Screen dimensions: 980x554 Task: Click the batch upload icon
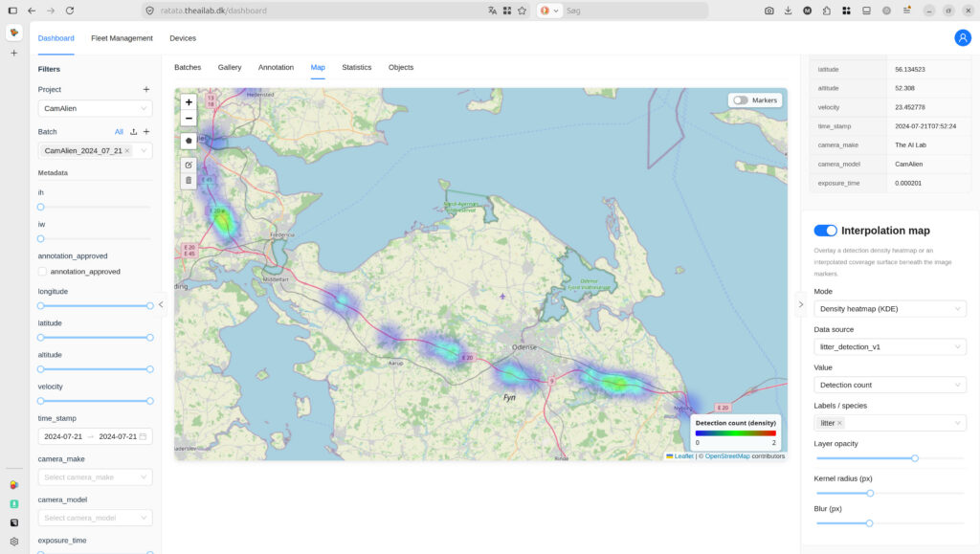coord(133,132)
